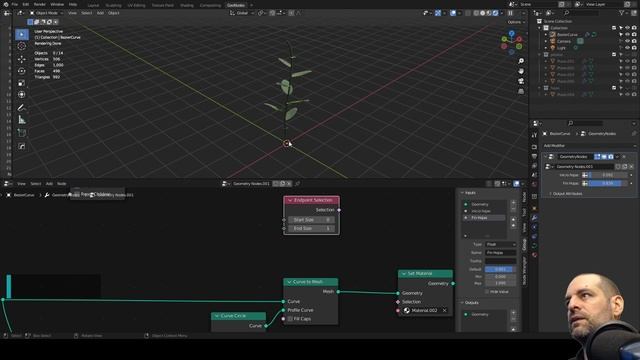
Task: Open the viewport Options dropdown
Action: coord(515,22)
